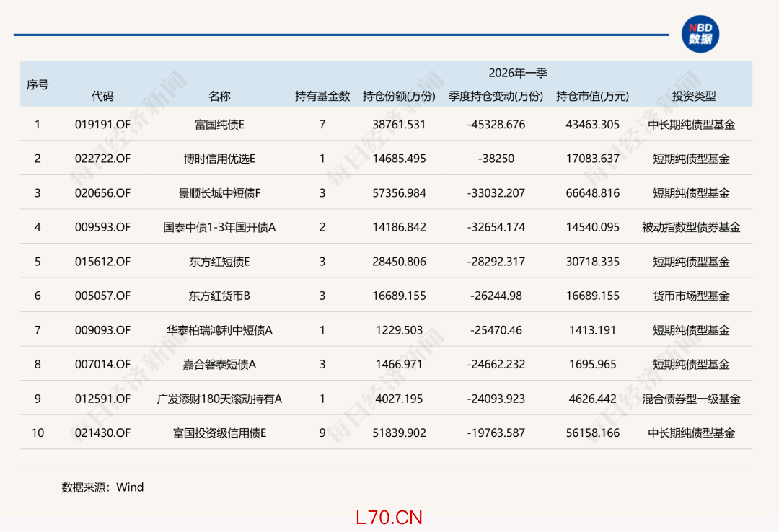
Task: Click the 代码 column header
Action: coord(102,96)
